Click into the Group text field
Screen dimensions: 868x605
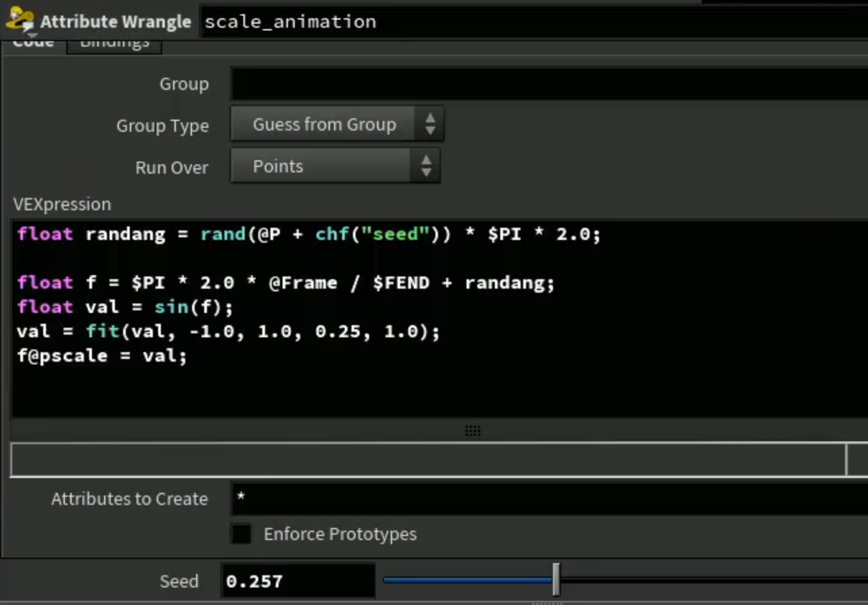[550, 84]
